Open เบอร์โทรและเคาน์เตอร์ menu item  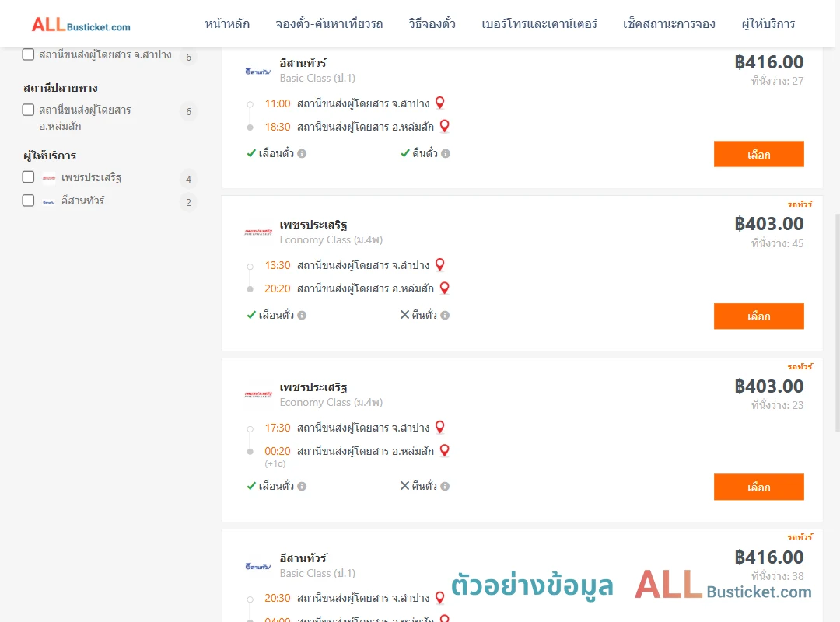point(539,24)
